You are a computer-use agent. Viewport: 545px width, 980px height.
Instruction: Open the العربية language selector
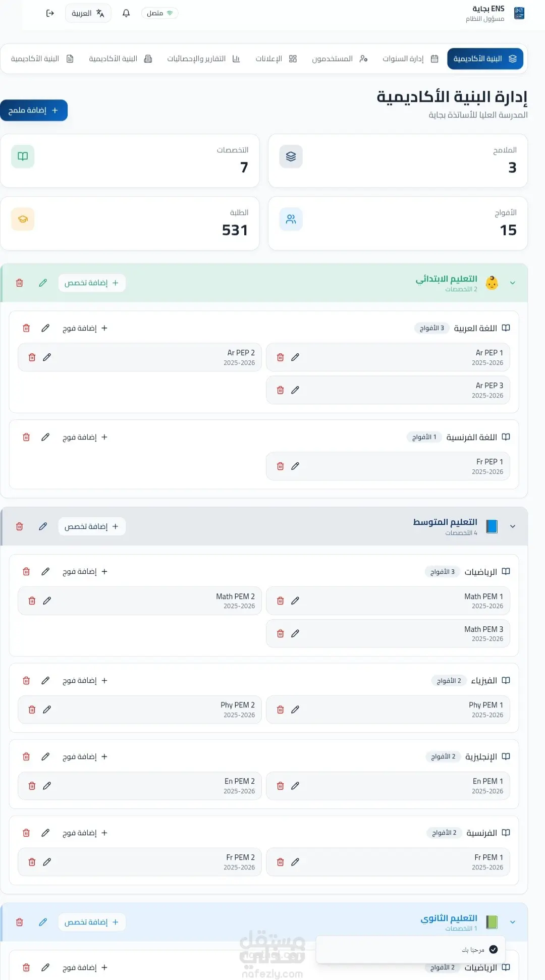(x=88, y=13)
